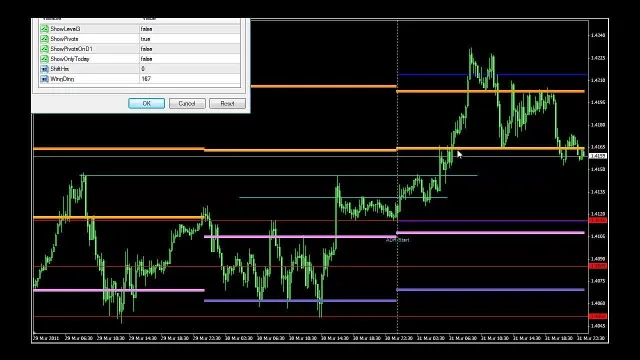
Task: Click the ShiftHrs integer parameter icon
Action: coord(44,69)
